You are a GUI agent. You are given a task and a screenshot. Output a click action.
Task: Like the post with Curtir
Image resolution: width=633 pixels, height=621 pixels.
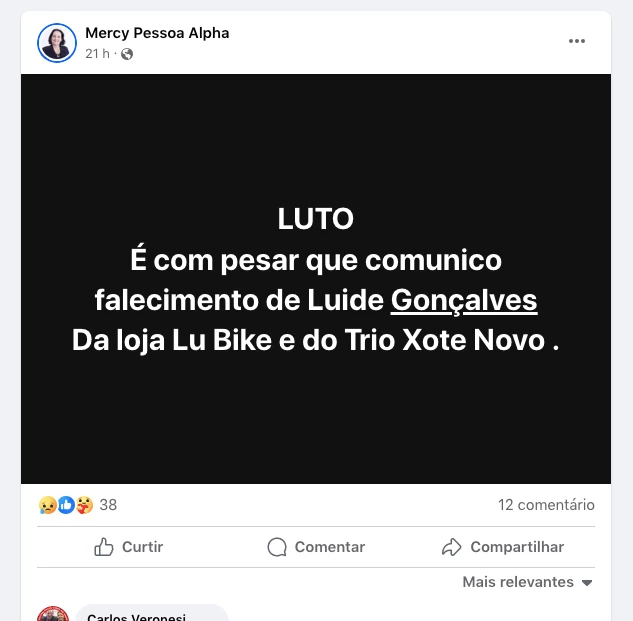click(129, 547)
